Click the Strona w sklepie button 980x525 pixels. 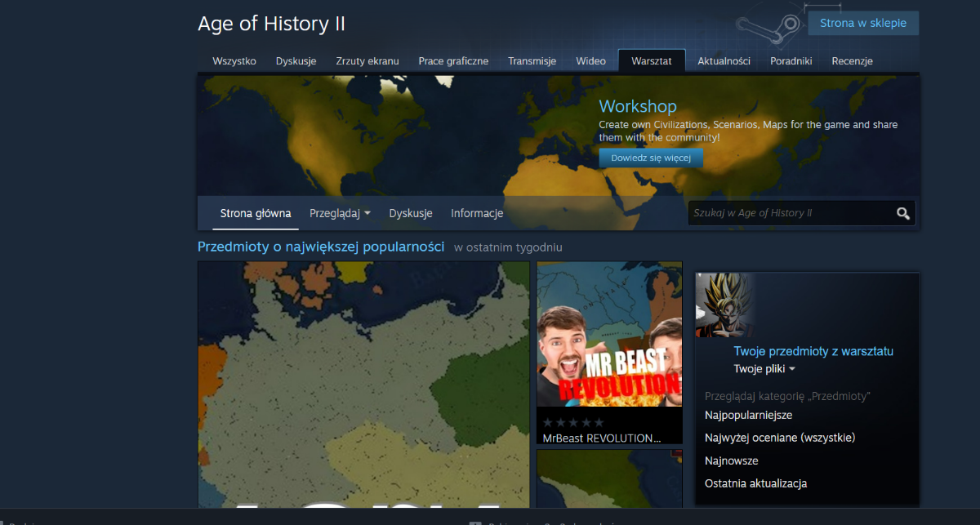[x=863, y=23]
